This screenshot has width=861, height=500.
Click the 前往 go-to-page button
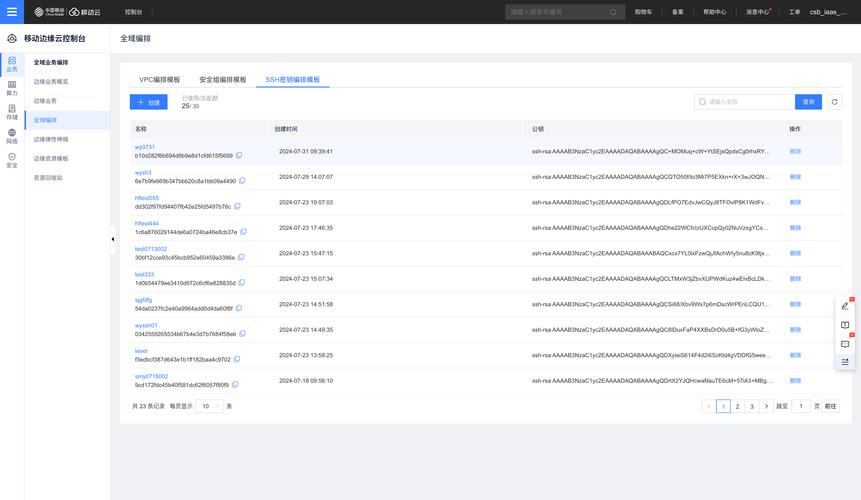(830, 406)
